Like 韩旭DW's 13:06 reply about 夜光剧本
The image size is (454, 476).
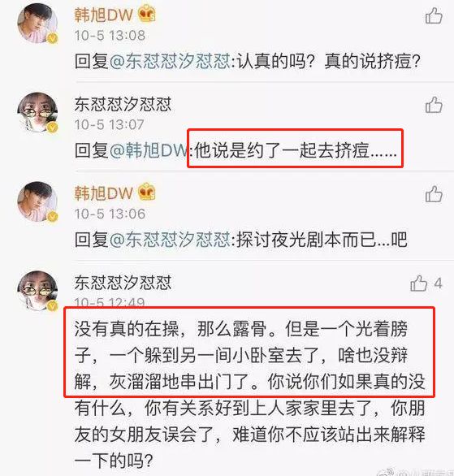pos(434,194)
